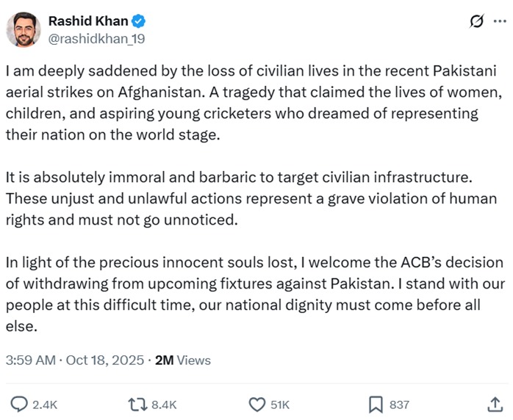The width and height of the screenshot is (513, 420).
Task: Click the 2M Views label
Action: 182,361
